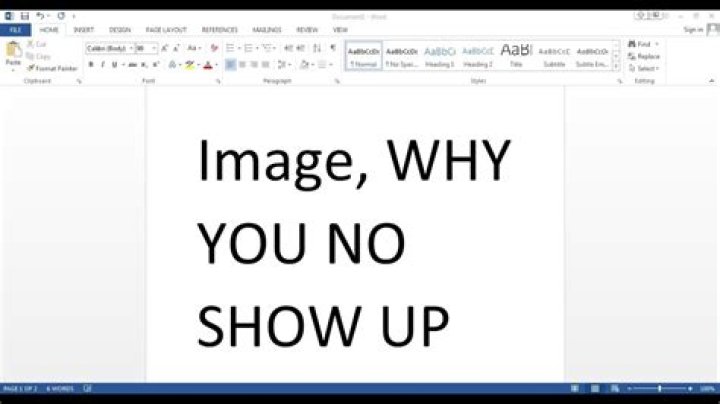Apply the Heading 1 style thumbnail
Viewport: 720px width, 404px height.
coord(439,56)
